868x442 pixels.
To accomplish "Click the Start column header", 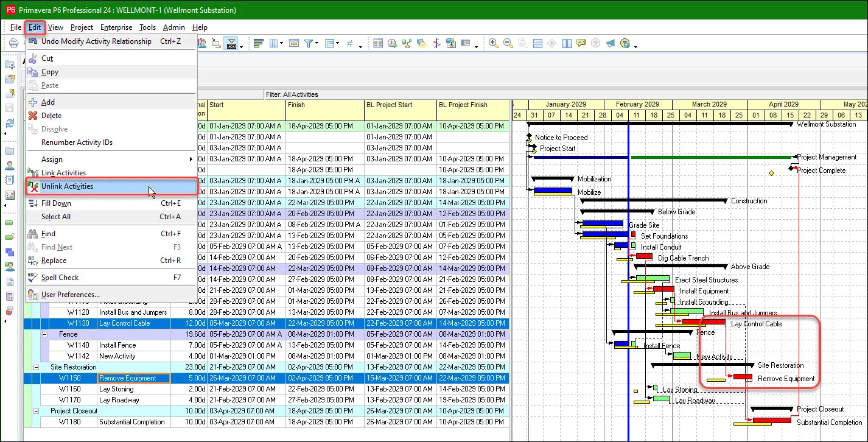I will pos(247,110).
